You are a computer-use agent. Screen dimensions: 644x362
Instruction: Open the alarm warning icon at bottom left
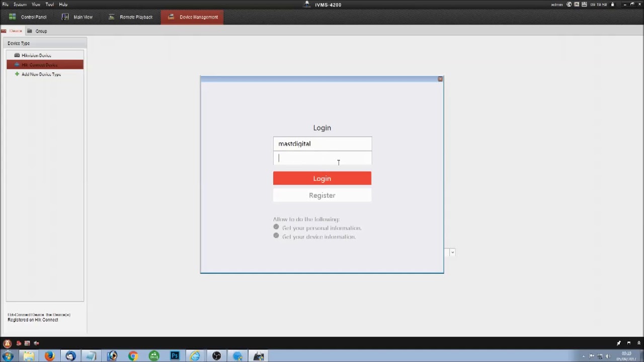pos(7,343)
